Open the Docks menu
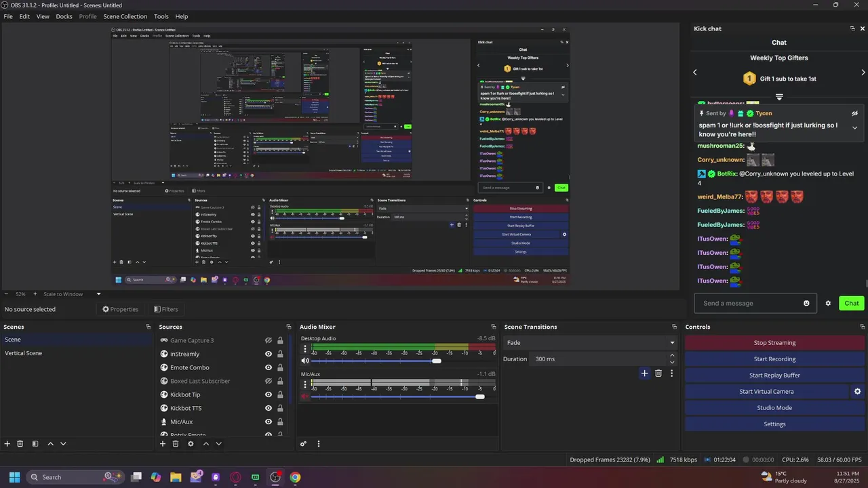The width and height of the screenshot is (868, 488). click(64, 16)
